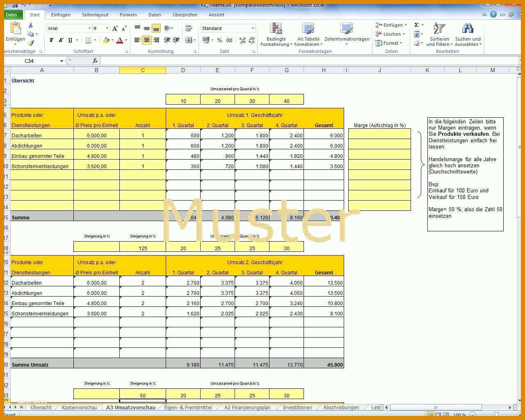Open the Abschreibungen sheet tab

(x=341, y=407)
